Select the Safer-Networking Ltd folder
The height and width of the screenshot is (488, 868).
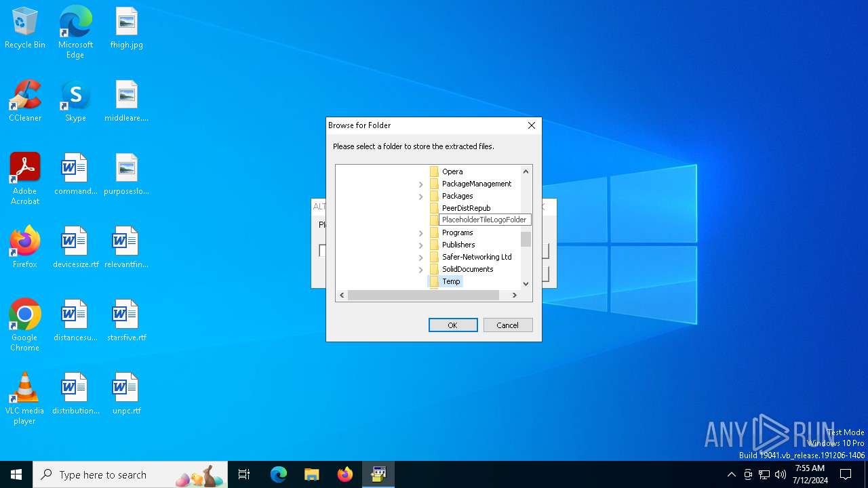coord(477,257)
